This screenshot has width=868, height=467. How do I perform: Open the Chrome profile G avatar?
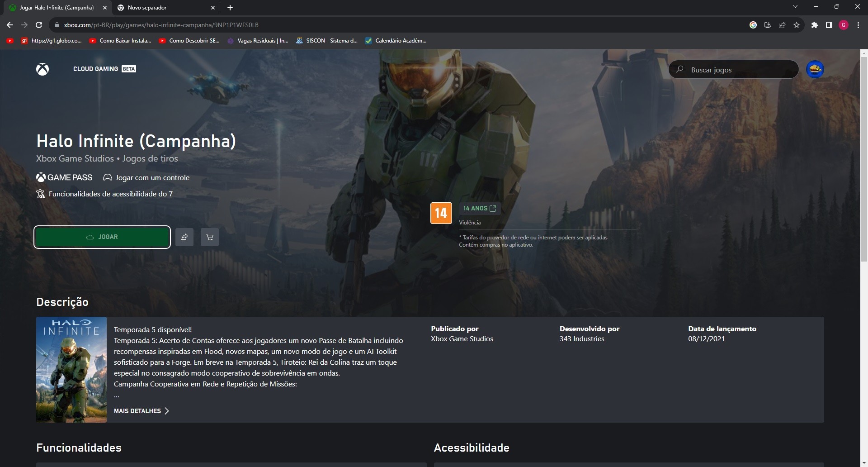point(844,25)
